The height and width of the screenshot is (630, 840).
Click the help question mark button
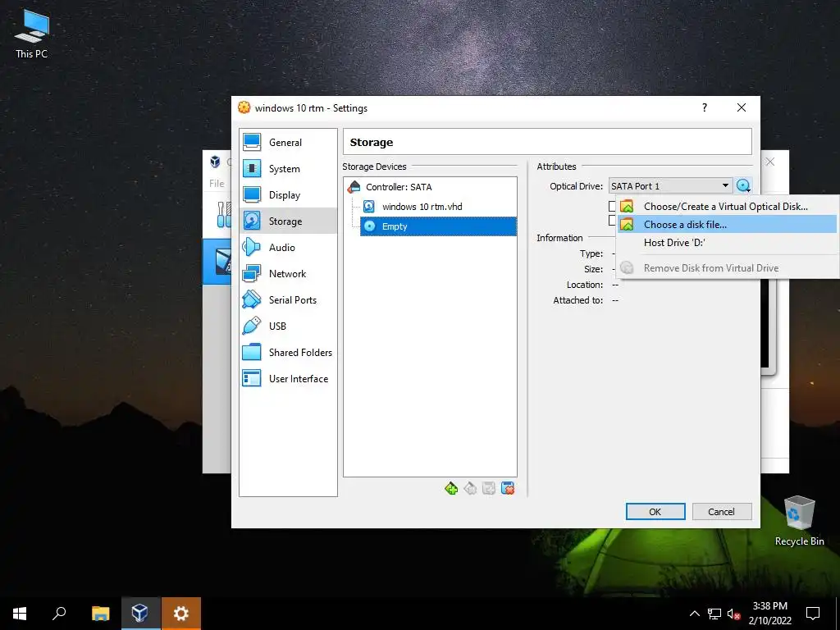pyautogui.click(x=705, y=107)
